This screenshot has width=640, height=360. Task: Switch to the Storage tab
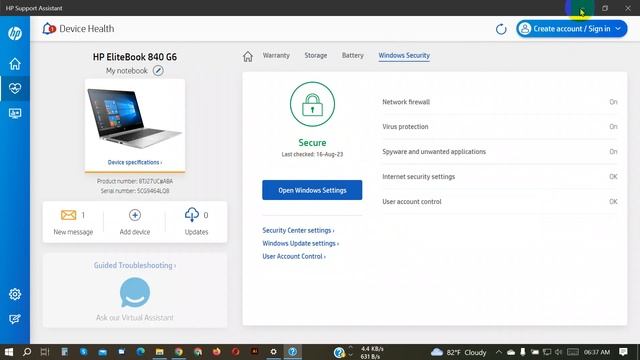(316, 56)
